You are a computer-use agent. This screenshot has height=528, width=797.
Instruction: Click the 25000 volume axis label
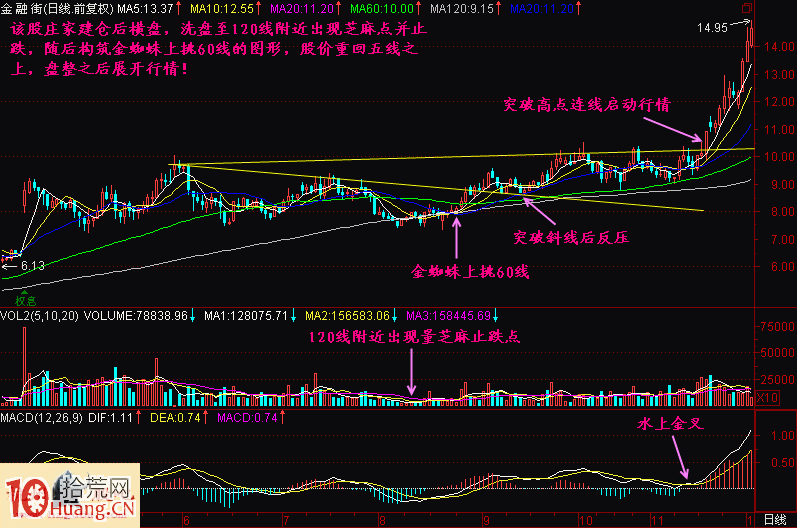779,379
